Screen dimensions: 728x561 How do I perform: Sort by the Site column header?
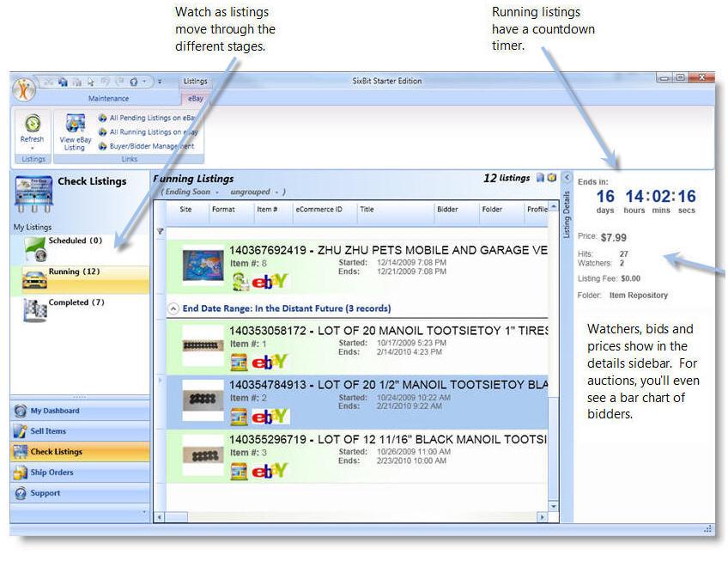tap(185, 210)
